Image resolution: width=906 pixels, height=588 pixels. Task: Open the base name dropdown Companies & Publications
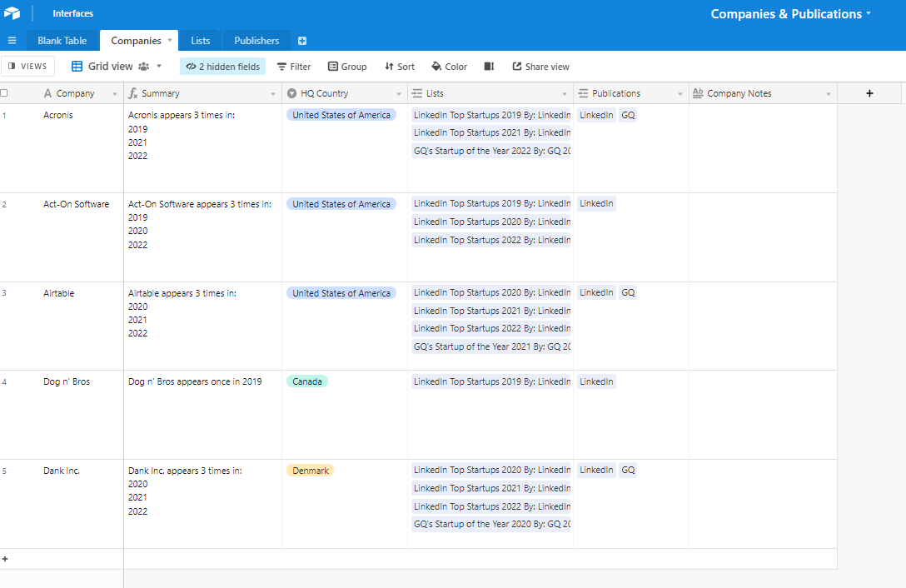tap(790, 14)
